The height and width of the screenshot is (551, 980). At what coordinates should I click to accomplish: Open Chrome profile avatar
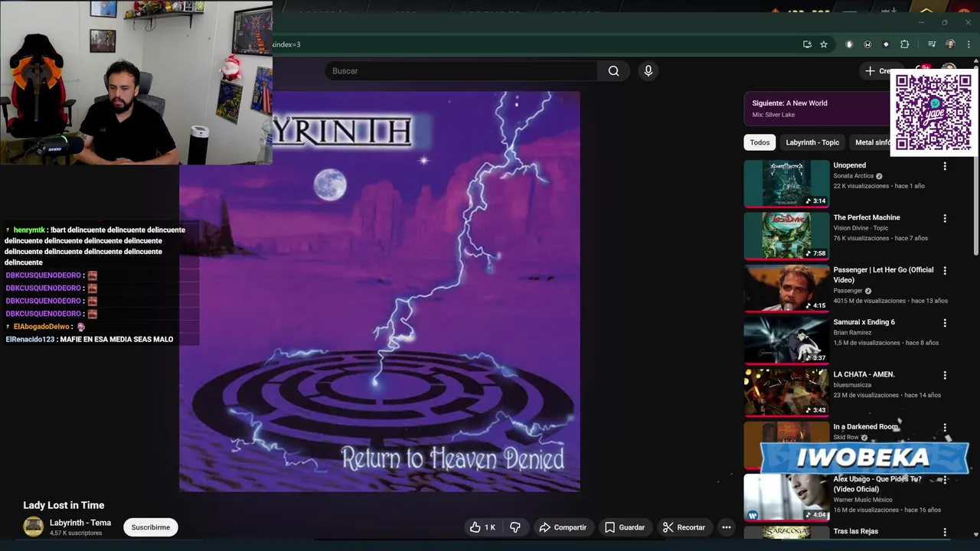click(x=950, y=44)
